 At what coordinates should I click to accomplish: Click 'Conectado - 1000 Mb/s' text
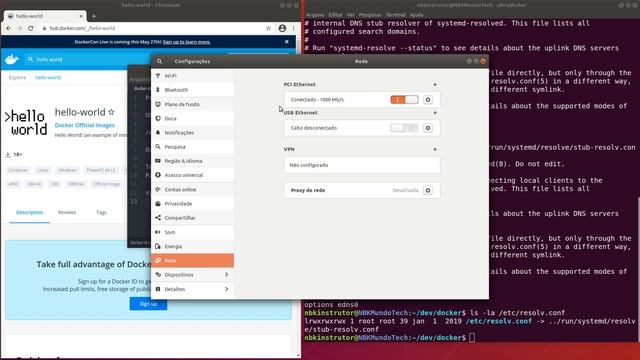317,100
